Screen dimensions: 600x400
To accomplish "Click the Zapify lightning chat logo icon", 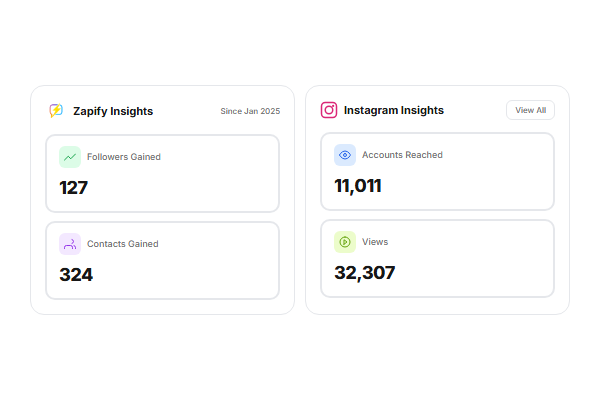I will 56,111.
